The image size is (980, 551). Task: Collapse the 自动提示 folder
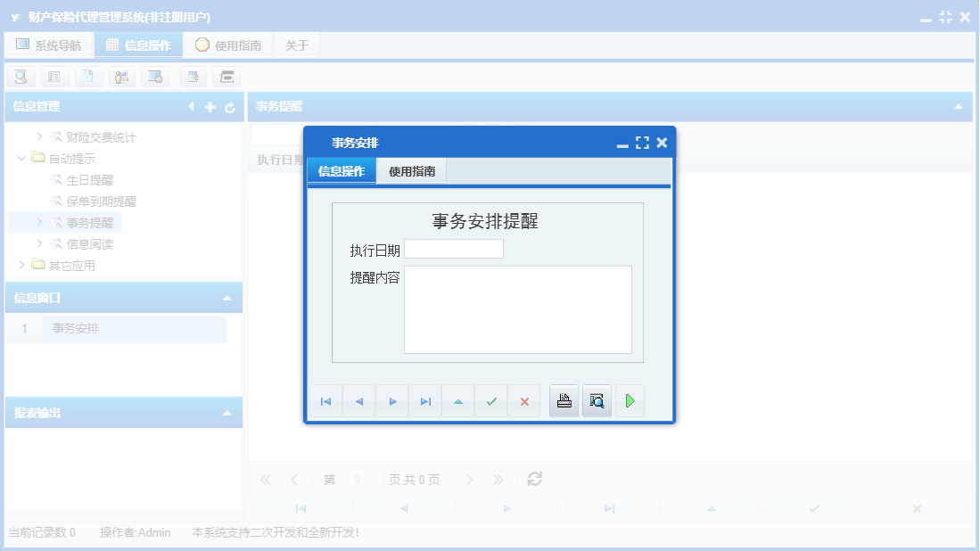pos(21,158)
